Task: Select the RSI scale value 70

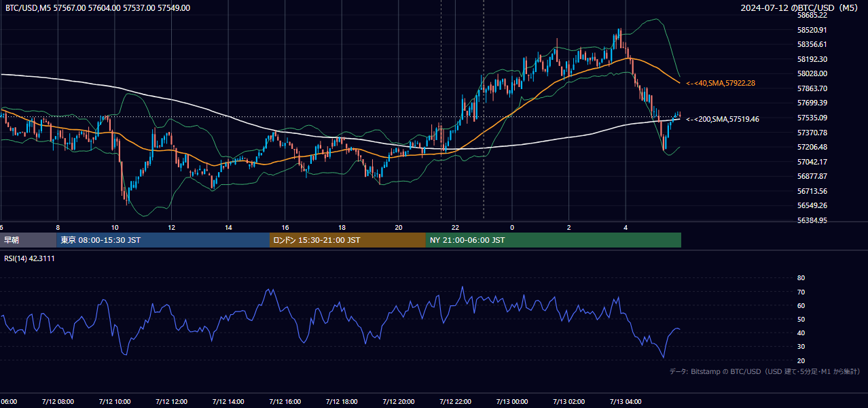Action: 801,292
